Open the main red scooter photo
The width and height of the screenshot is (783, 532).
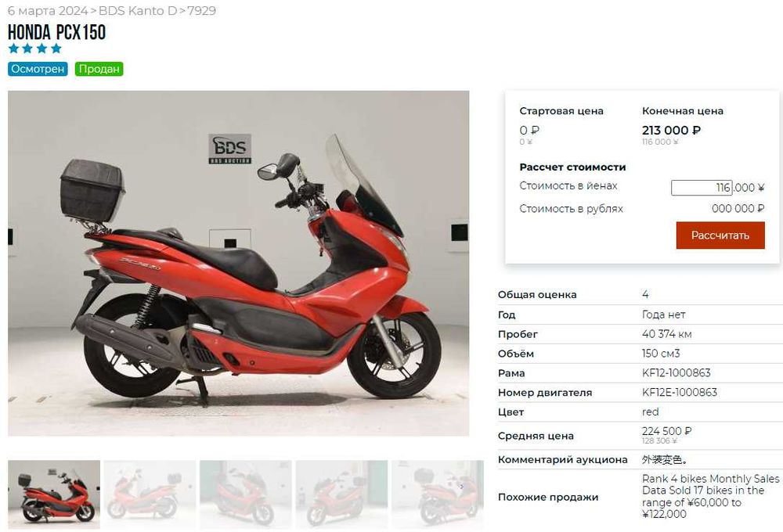238,263
